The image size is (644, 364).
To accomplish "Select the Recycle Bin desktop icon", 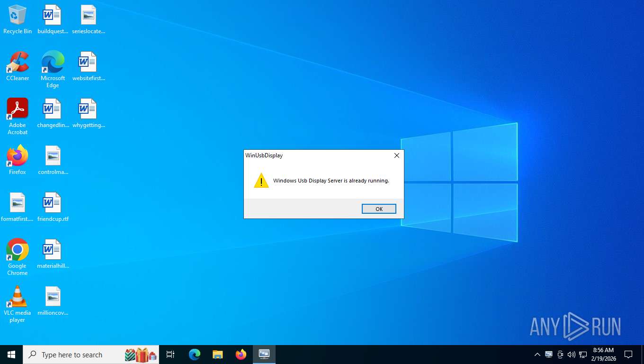I will tap(18, 20).
